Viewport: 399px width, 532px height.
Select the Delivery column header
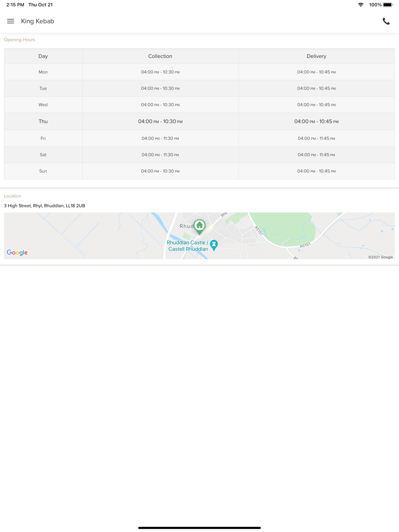pos(316,56)
